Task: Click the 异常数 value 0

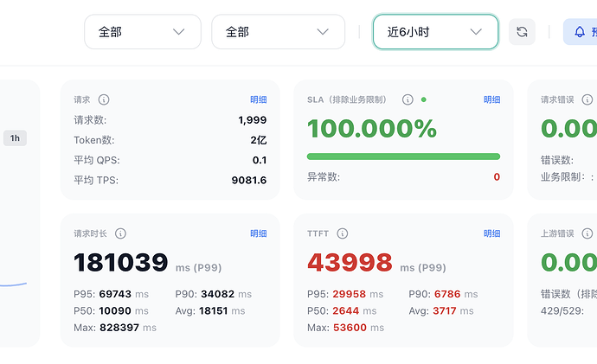Action: click(497, 177)
